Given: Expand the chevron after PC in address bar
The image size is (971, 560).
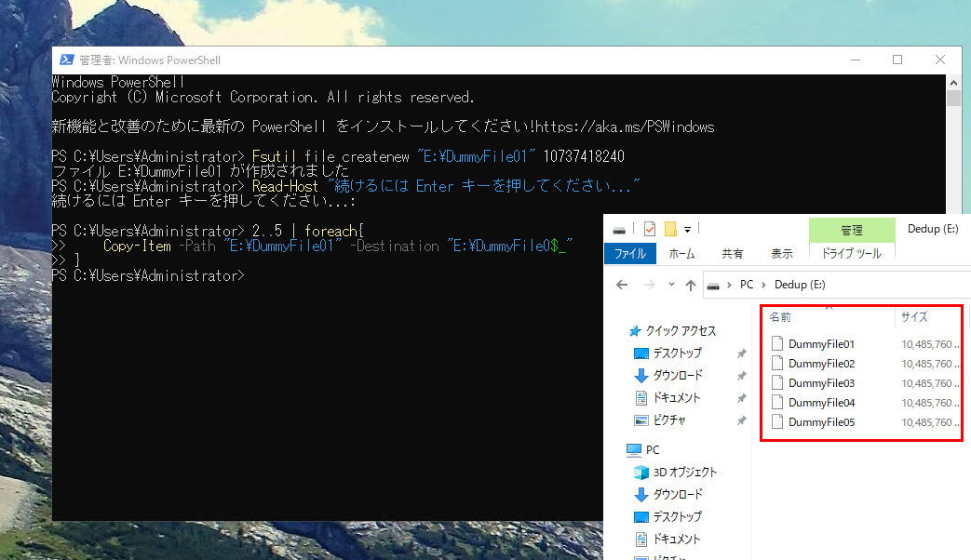Looking at the screenshot, I should click(763, 285).
